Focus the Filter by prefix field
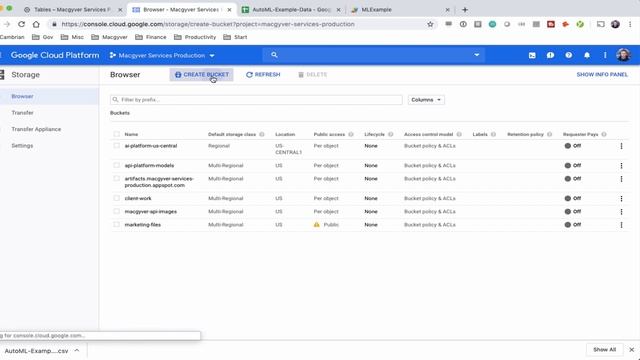640x360 pixels. [x=256, y=100]
